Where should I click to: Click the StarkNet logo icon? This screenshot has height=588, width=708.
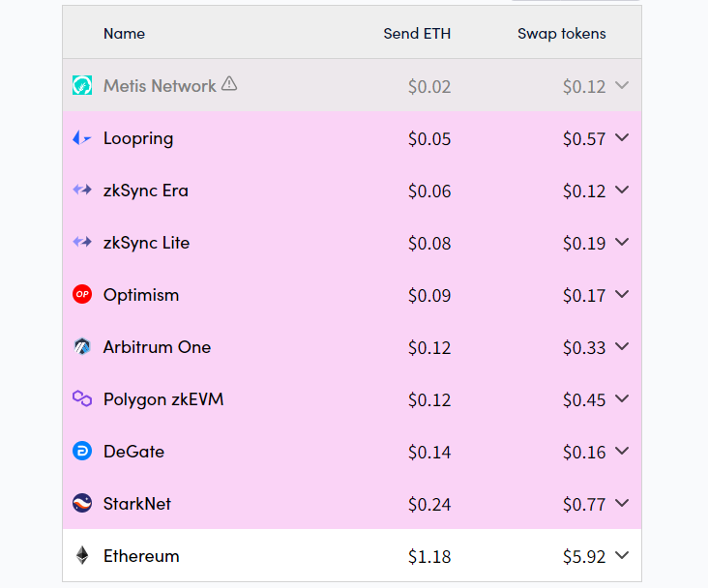[x=82, y=503]
